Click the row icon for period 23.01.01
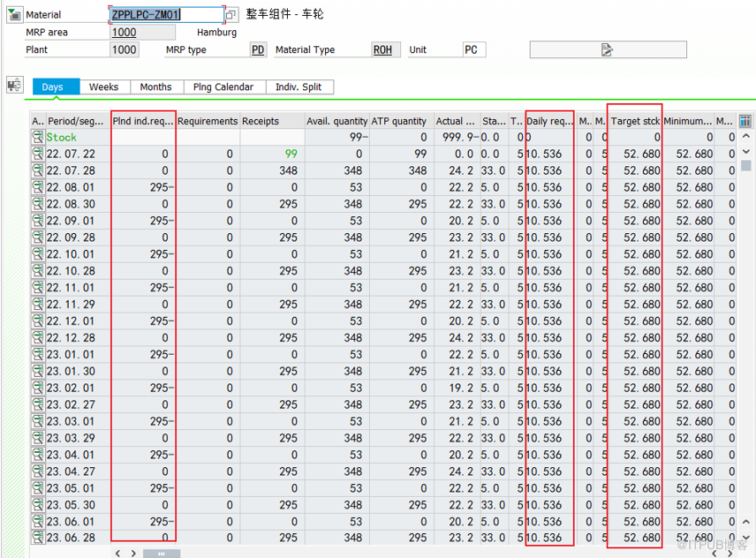756x558 pixels. 38,354
